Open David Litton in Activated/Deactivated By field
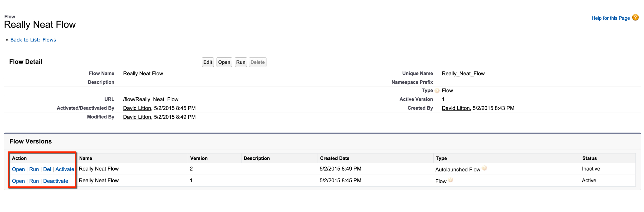The width and height of the screenshot is (644, 212). click(x=137, y=108)
